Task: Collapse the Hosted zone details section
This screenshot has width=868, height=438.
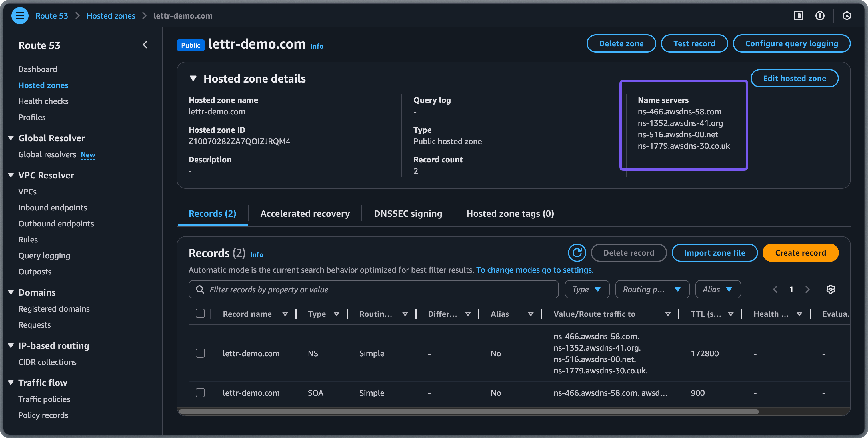Action: [193, 78]
